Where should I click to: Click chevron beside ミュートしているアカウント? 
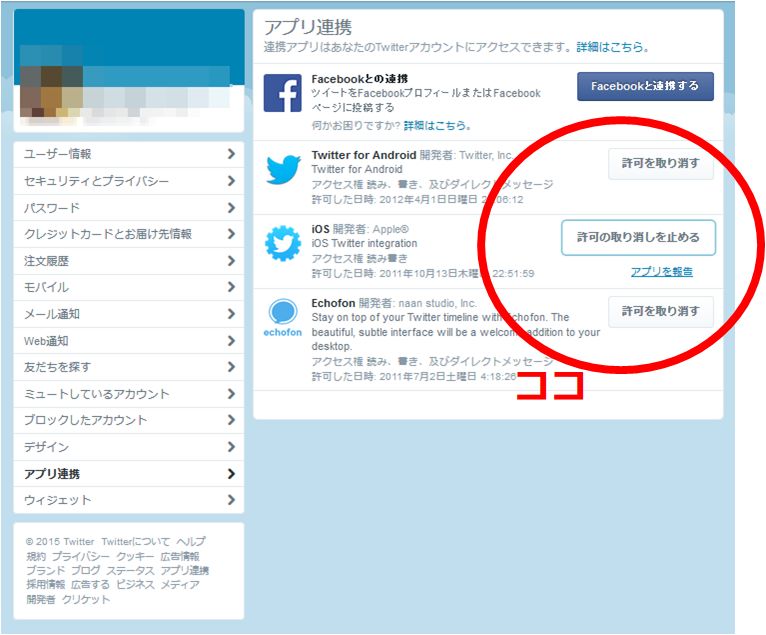coord(232,394)
